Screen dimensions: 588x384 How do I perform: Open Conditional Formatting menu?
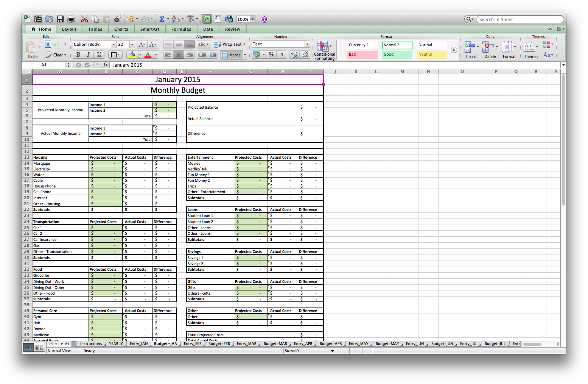coord(324,50)
